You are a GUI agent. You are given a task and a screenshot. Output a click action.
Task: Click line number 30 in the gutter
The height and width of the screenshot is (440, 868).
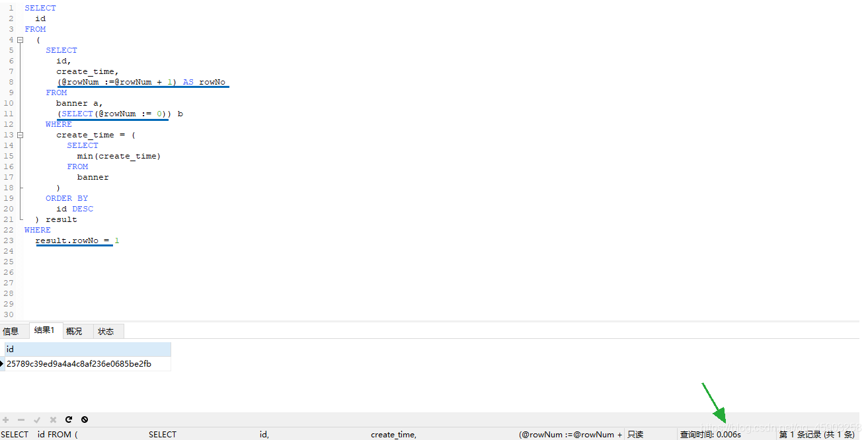pos(8,314)
